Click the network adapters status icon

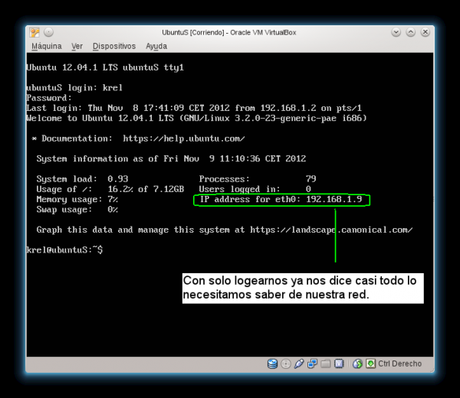pos(312,364)
